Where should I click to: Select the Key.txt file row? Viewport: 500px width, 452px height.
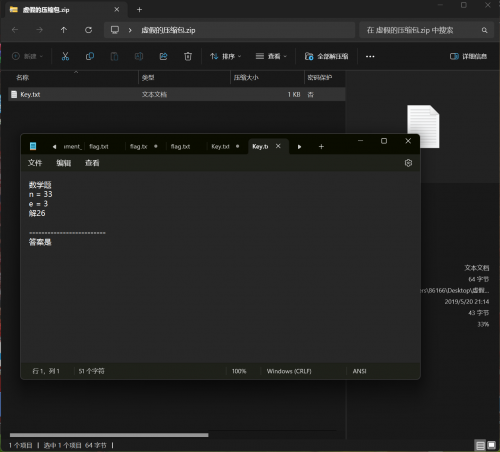tap(177, 94)
